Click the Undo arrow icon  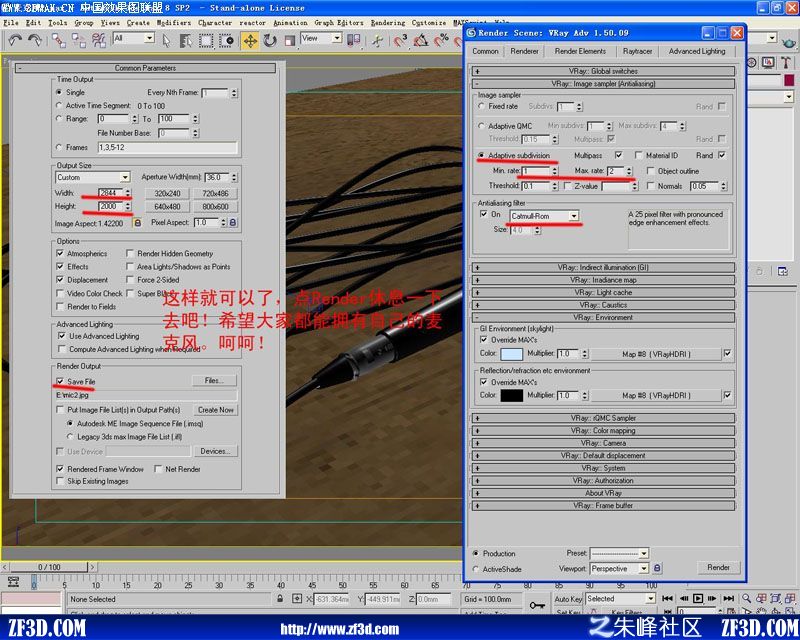pyautogui.click(x=15, y=40)
